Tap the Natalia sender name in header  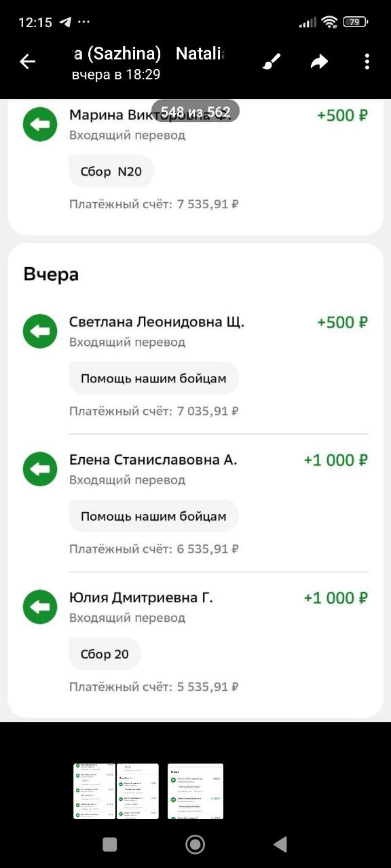click(200, 54)
